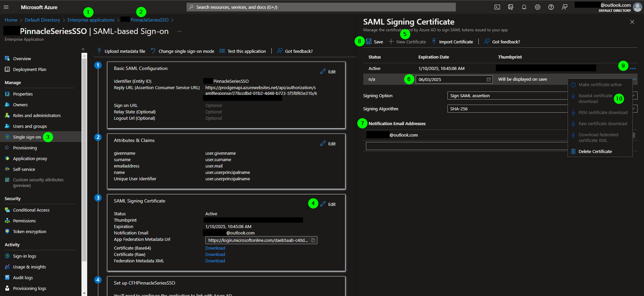Select Make certificate active in context menu
Image resolution: width=644 pixels, height=296 pixels.
pos(600,84)
